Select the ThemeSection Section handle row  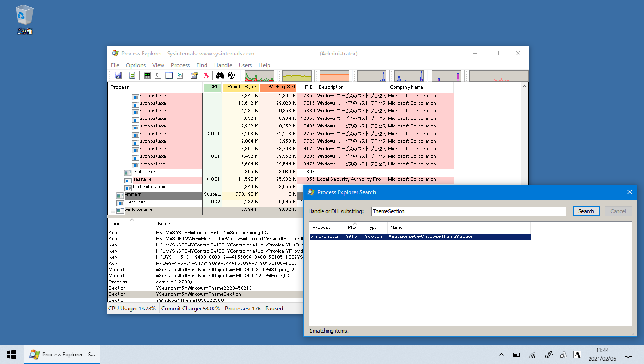point(206,294)
